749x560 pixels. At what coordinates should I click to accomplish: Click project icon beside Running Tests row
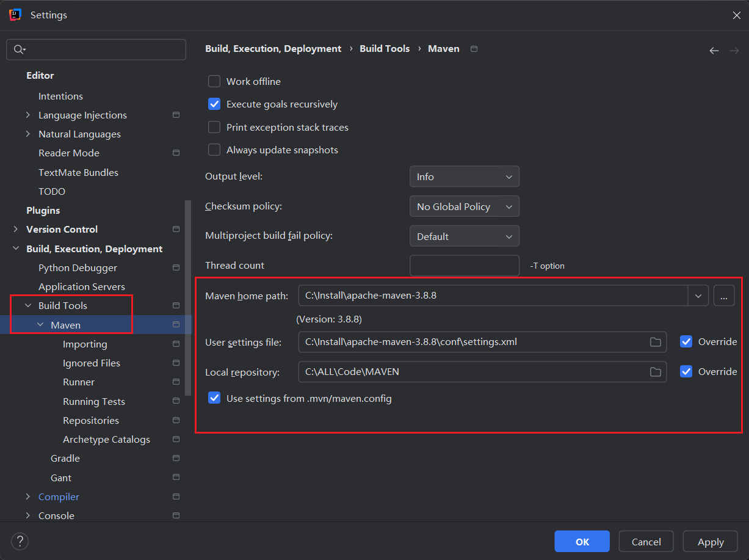[x=176, y=401]
